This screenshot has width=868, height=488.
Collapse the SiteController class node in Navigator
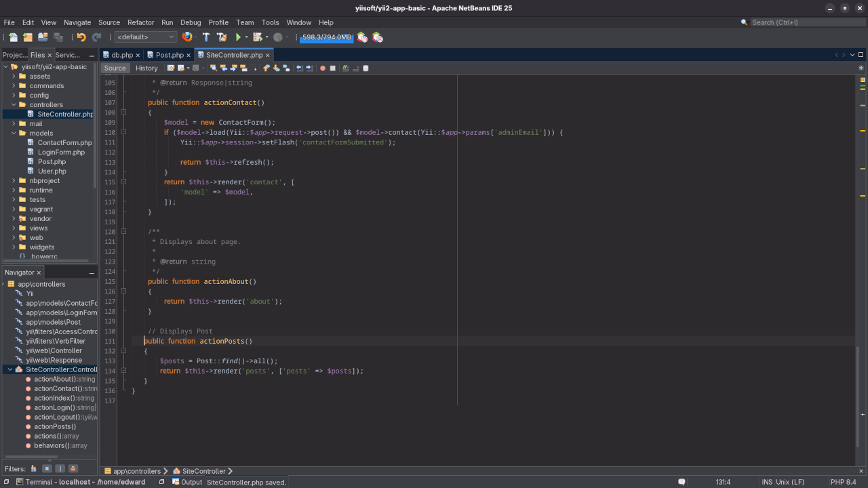coord(10,369)
